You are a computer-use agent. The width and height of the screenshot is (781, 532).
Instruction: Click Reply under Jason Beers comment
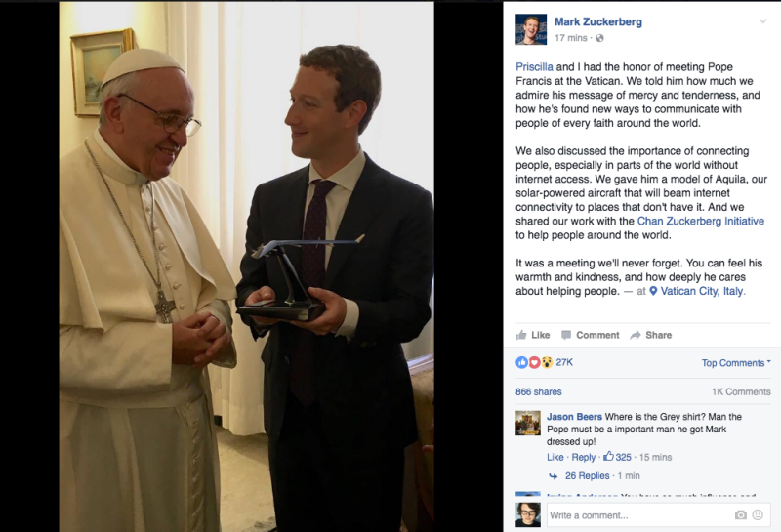[583, 457]
